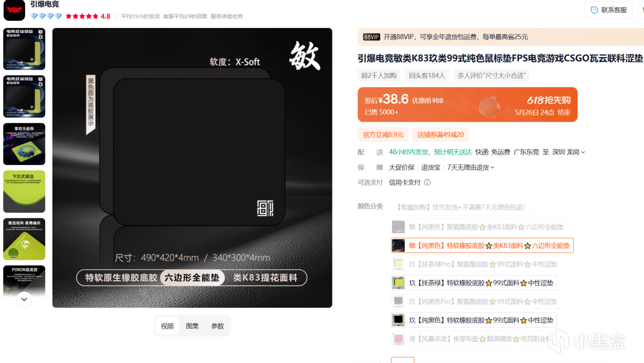The height and width of the screenshot is (363, 644).
Task: Click the 多人评价"尺寸大小合适" tag
Action: click(x=492, y=76)
